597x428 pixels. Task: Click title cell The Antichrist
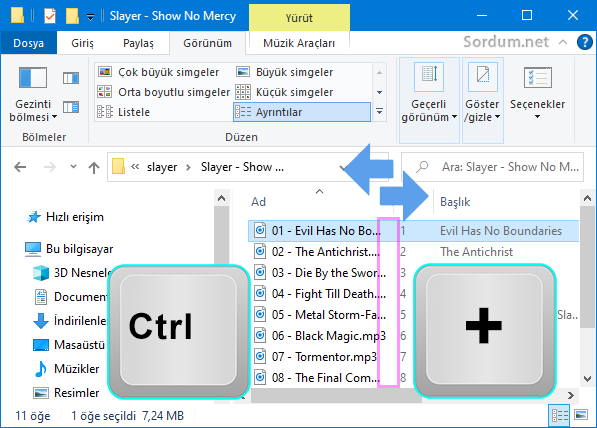click(476, 252)
